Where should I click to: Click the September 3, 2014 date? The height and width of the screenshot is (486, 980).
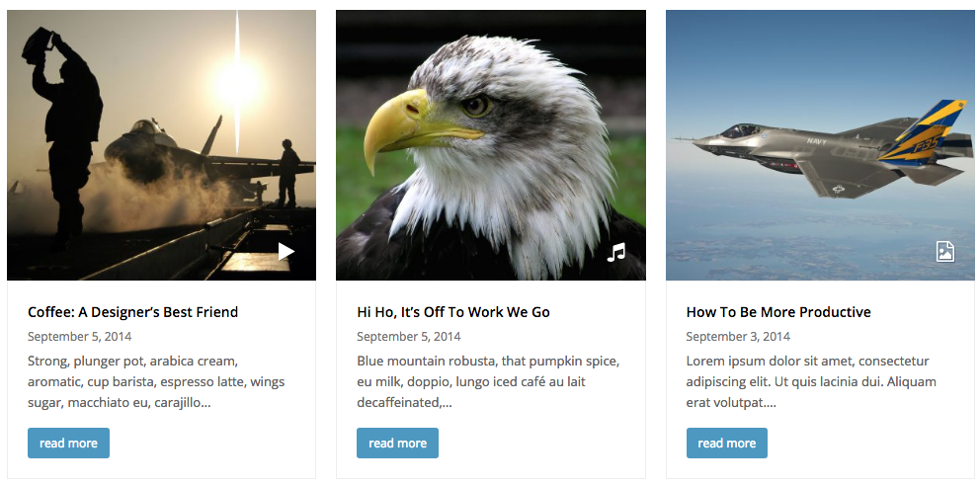click(x=738, y=337)
